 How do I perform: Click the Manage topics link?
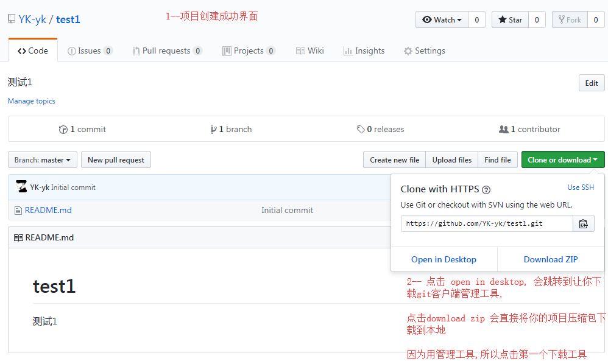[32, 101]
